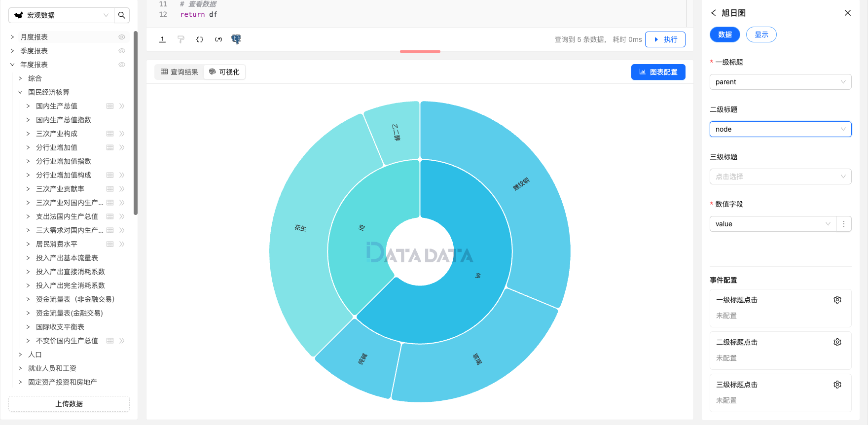868x425 pixels.
Task: Select 投入产出基本流量表 tree item
Action: click(67, 258)
